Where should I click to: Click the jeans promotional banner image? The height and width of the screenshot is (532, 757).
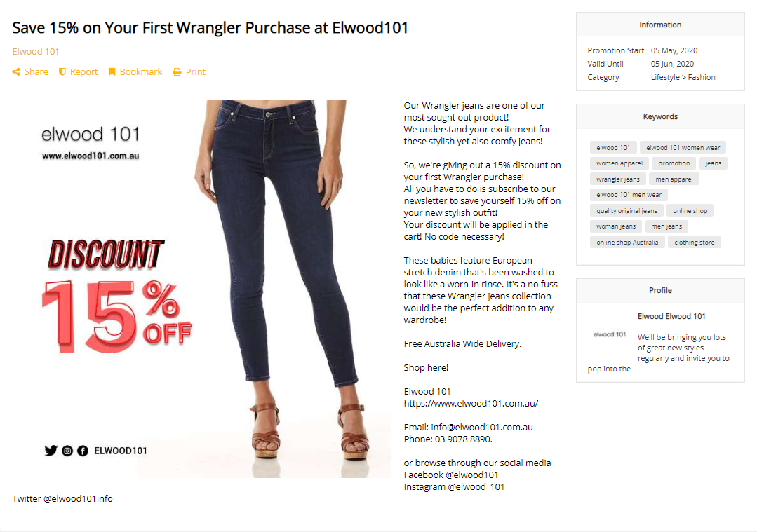202,288
